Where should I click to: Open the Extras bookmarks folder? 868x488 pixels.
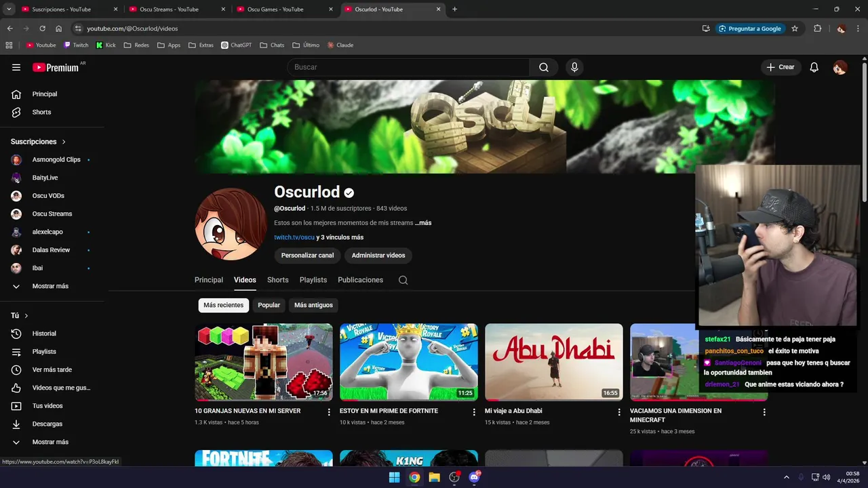tap(201, 45)
